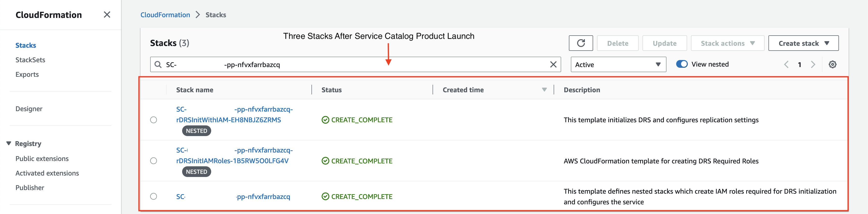
Task: Click the description 'initializes DRS and configures replication'
Action: pyautogui.click(x=661, y=120)
